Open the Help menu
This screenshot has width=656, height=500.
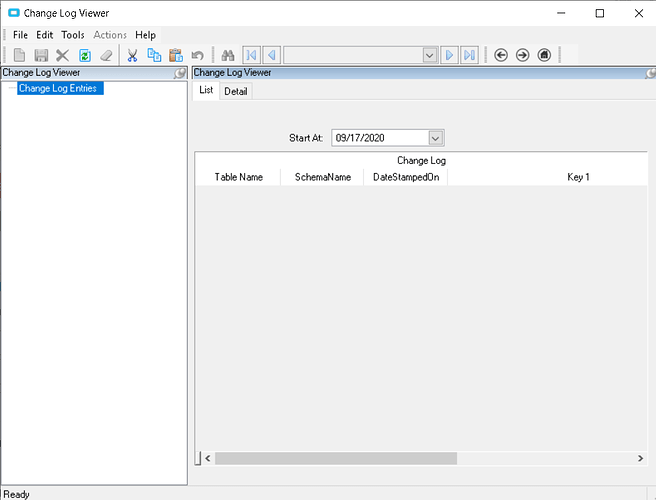click(145, 35)
